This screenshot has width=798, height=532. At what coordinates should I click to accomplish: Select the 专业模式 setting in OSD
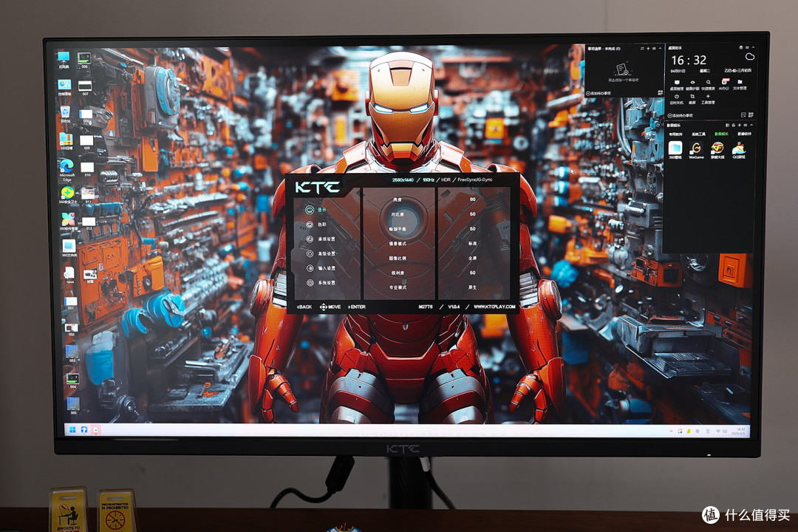coord(398,287)
